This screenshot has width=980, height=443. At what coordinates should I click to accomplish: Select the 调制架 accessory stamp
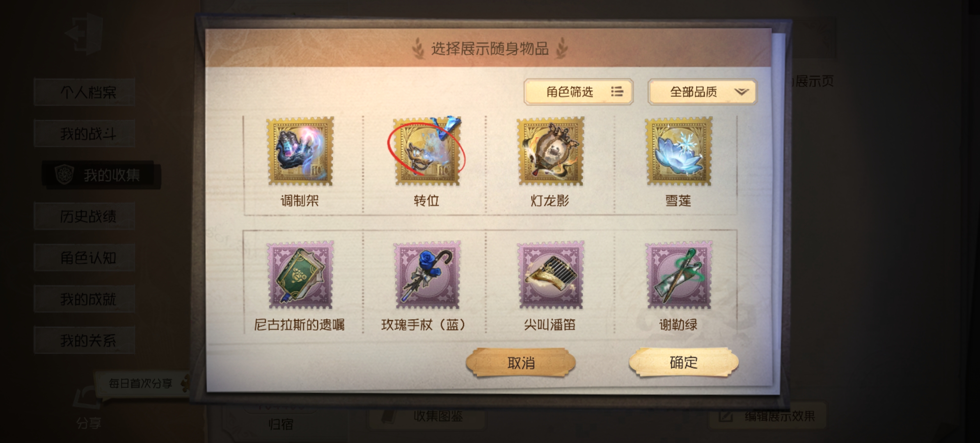300,151
